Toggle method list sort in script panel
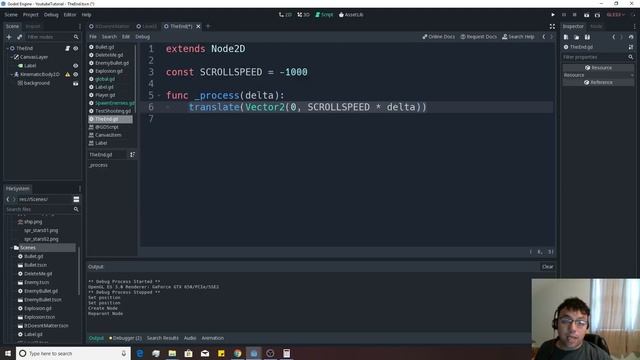 132,155
